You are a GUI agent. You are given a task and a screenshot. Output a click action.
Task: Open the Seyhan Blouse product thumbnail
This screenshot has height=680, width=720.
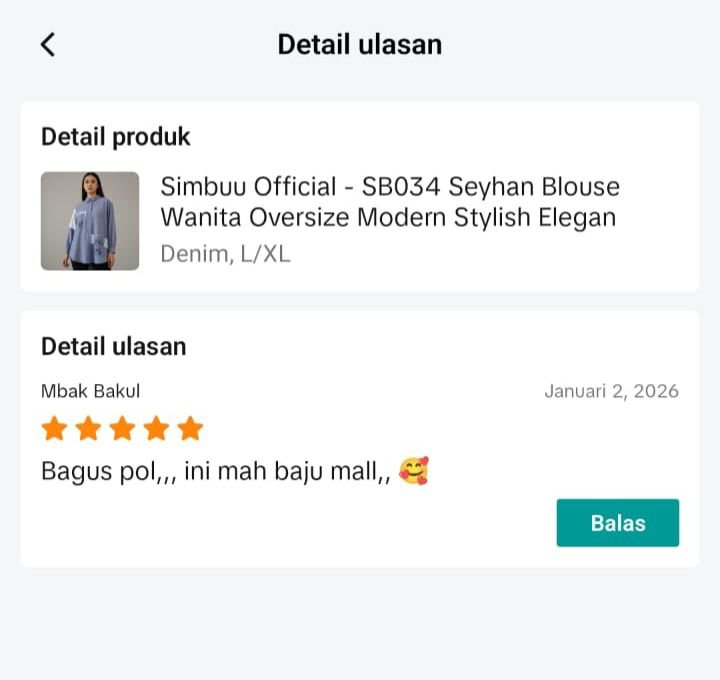point(90,221)
